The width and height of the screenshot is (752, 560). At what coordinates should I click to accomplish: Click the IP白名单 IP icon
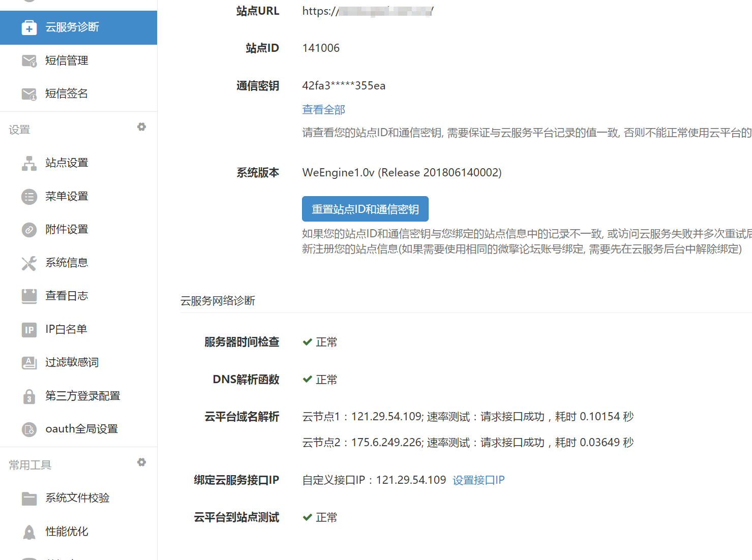pyautogui.click(x=29, y=330)
